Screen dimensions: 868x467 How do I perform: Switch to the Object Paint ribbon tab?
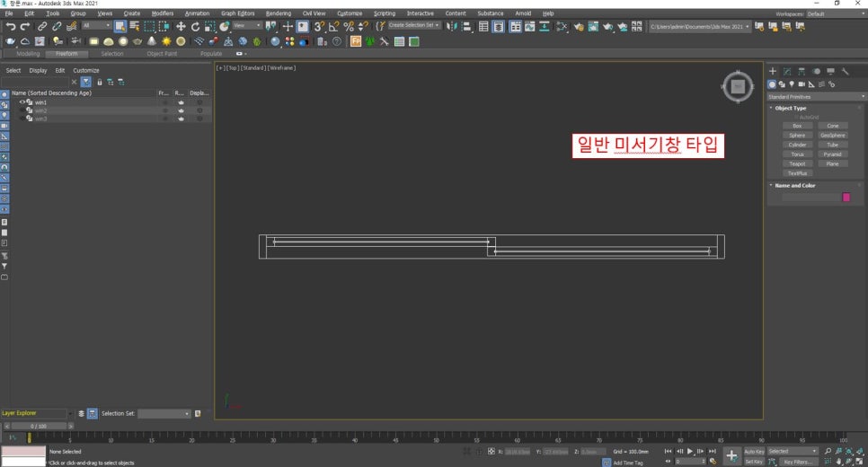[163, 54]
